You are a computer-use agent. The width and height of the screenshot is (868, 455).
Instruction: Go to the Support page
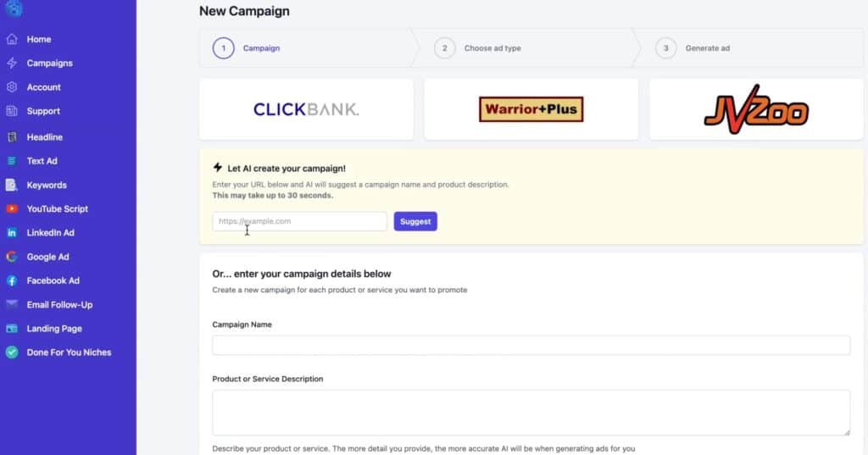43,111
